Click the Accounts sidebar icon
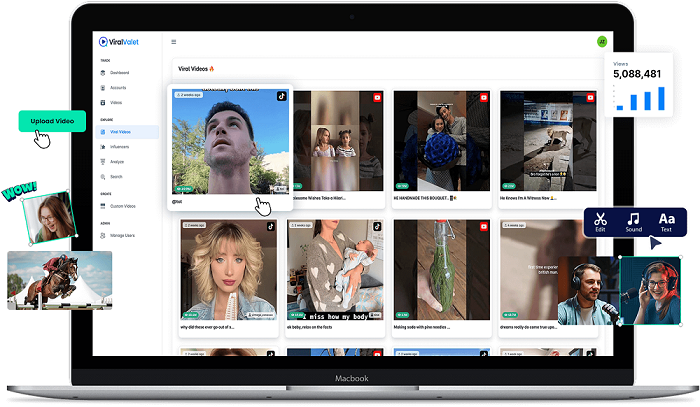The image size is (700, 407). tap(103, 88)
